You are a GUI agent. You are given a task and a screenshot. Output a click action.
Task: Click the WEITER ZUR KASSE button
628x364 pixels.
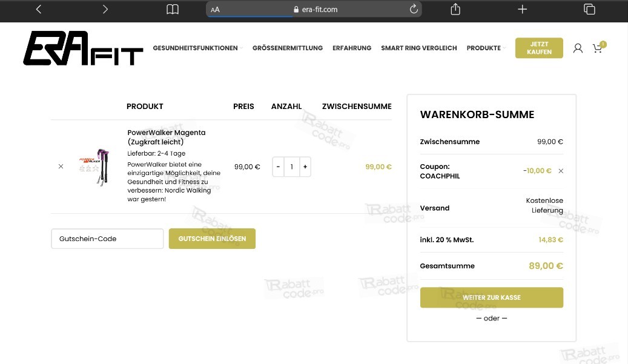pos(491,297)
